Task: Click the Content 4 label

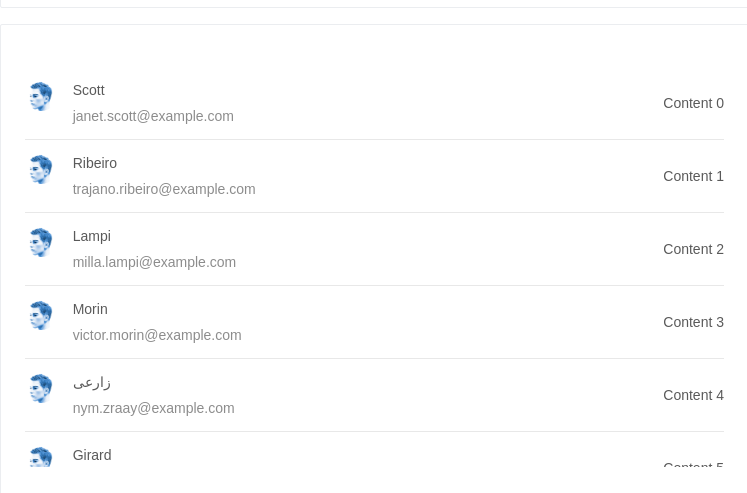Action: (x=693, y=395)
